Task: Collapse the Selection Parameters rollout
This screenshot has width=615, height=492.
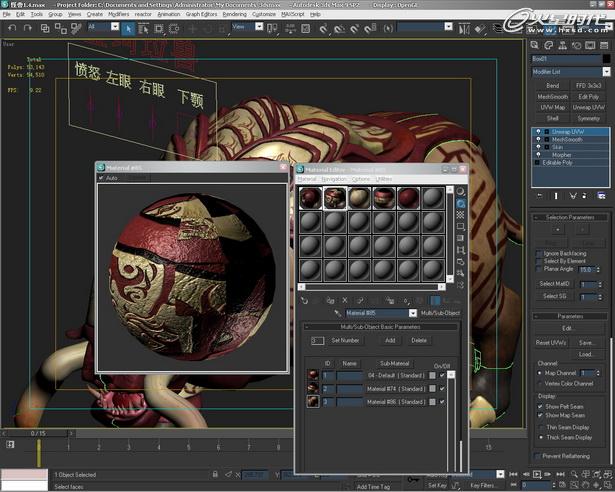Action: 571,217
